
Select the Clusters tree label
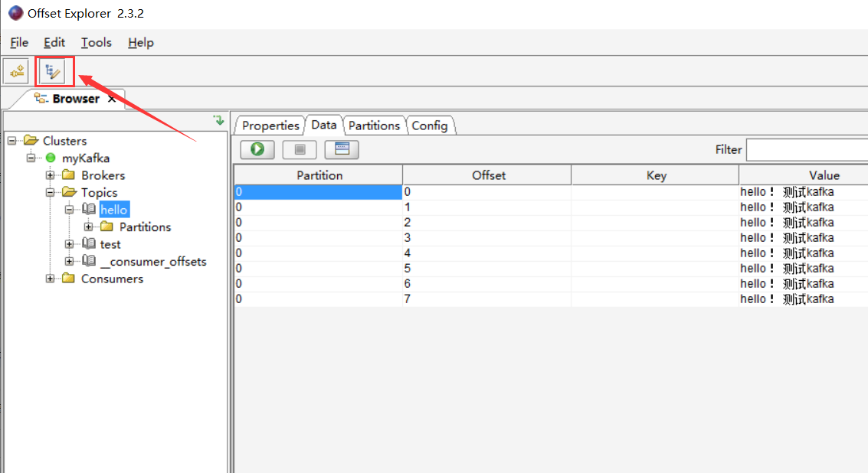pyautogui.click(x=65, y=141)
